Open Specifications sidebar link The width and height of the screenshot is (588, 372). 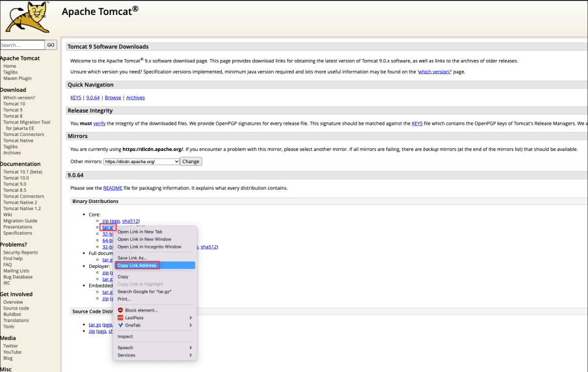point(18,233)
